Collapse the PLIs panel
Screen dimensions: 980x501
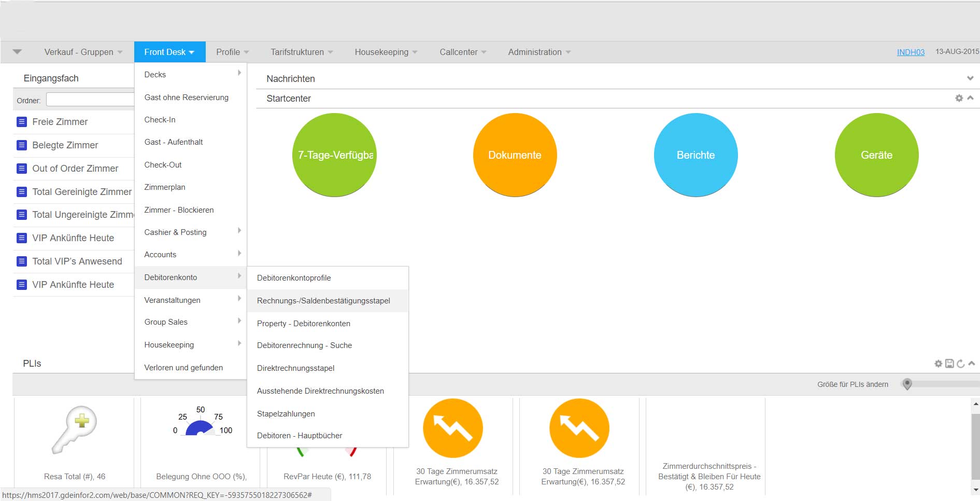972,364
